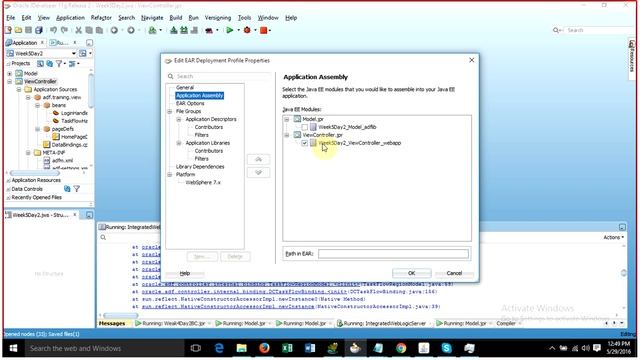
Task: Click OK in the EAR dialog
Action: pyautogui.click(x=411, y=273)
